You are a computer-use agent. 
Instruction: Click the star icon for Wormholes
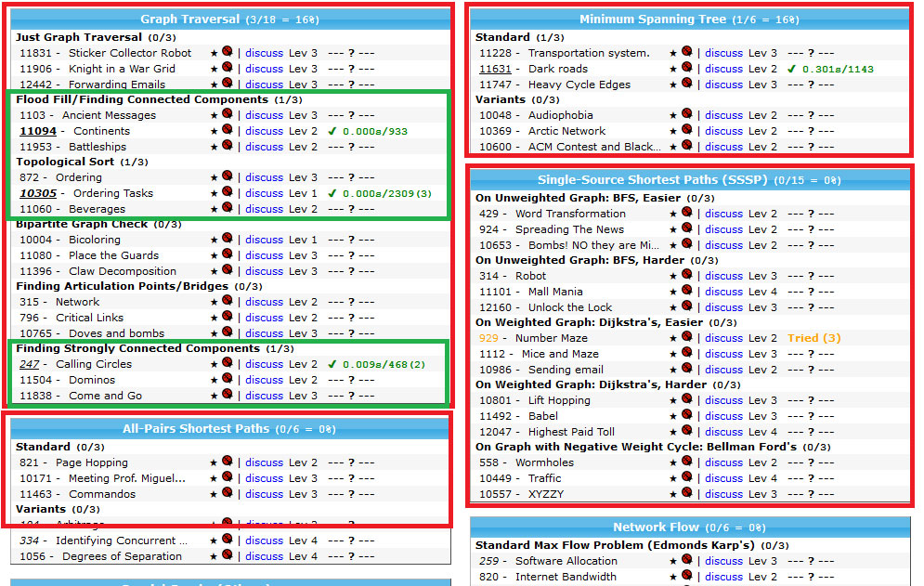click(673, 462)
